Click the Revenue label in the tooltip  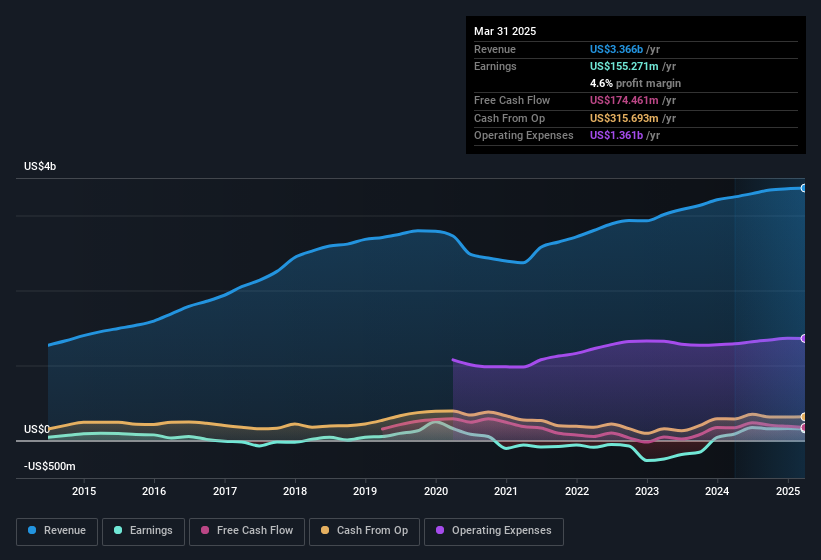(x=495, y=49)
